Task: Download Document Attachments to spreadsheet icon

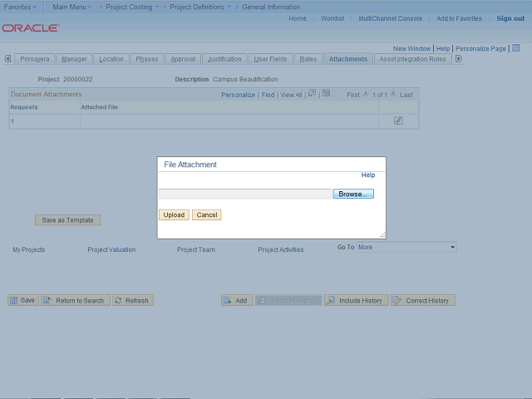Action: pos(326,93)
